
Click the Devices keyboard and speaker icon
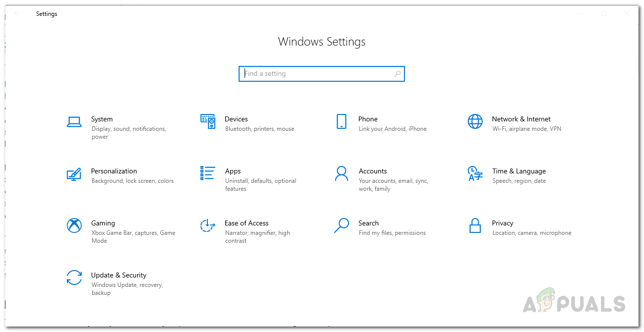(x=208, y=121)
